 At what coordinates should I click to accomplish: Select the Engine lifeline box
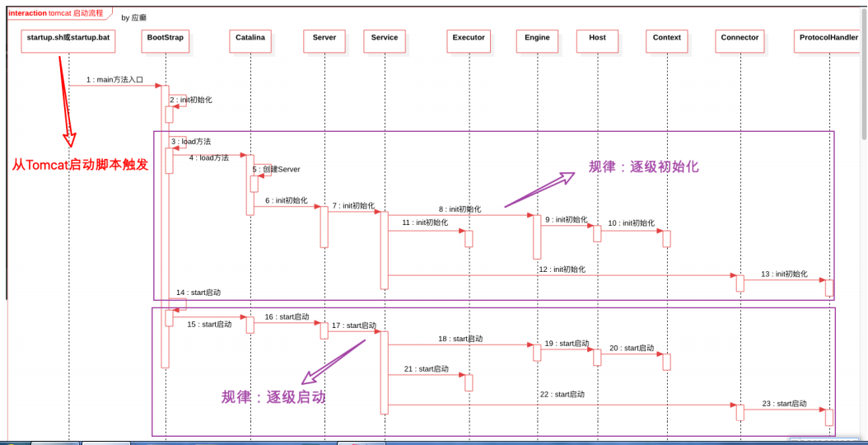coord(537,41)
